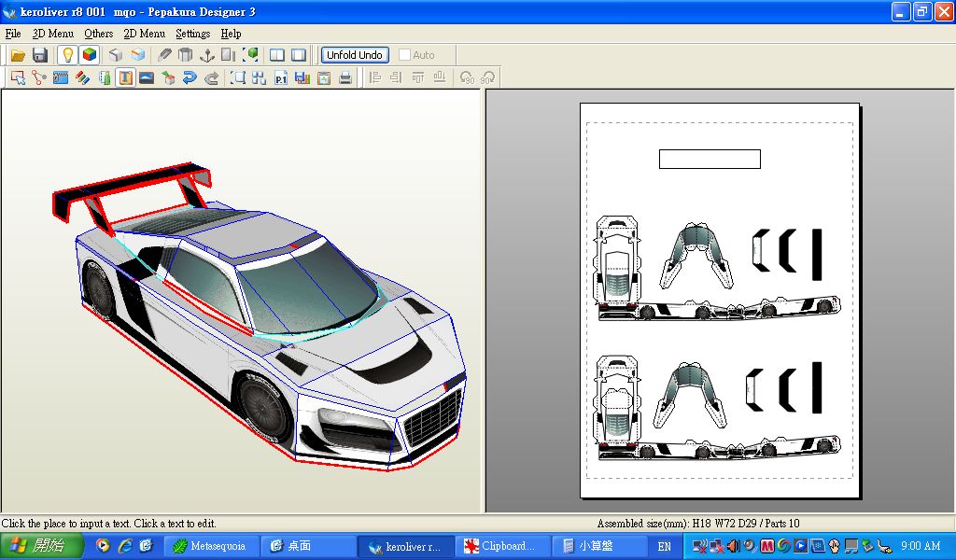The height and width of the screenshot is (560, 956).
Task: Click the empty text box on page
Action: coord(710,159)
